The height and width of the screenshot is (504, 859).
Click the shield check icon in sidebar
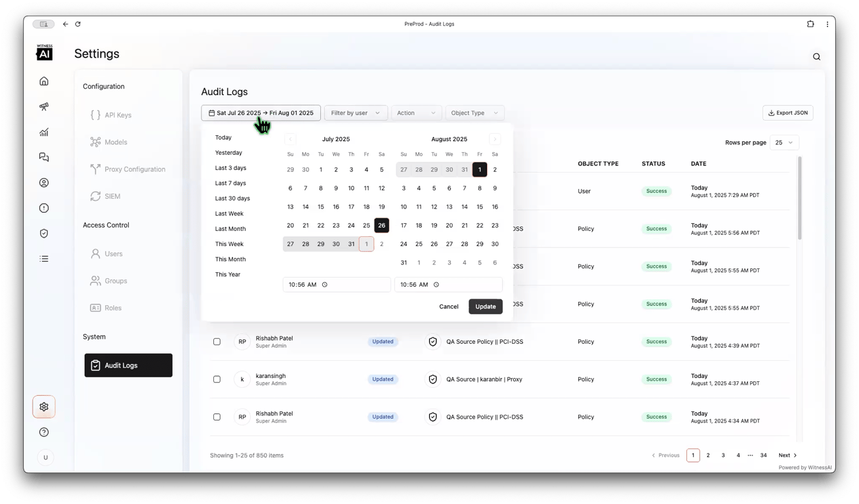click(x=44, y=234)
